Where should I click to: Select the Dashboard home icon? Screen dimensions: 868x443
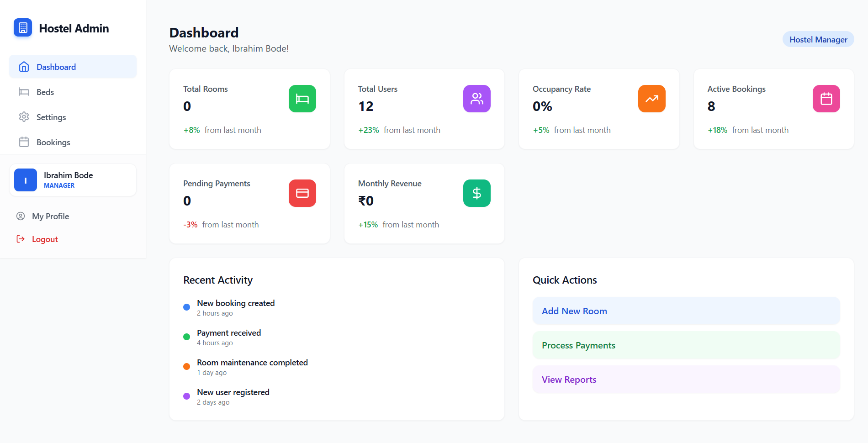click(x=24, y=67)
